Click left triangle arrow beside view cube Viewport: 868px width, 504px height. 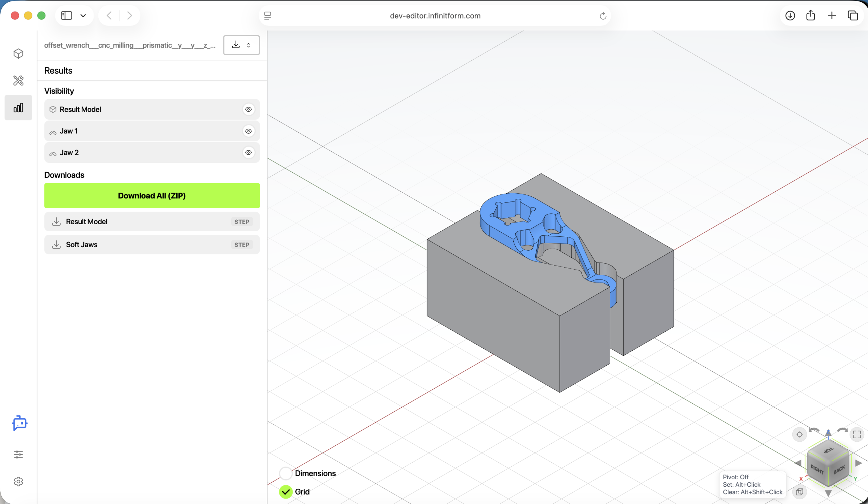pos(798,463)
